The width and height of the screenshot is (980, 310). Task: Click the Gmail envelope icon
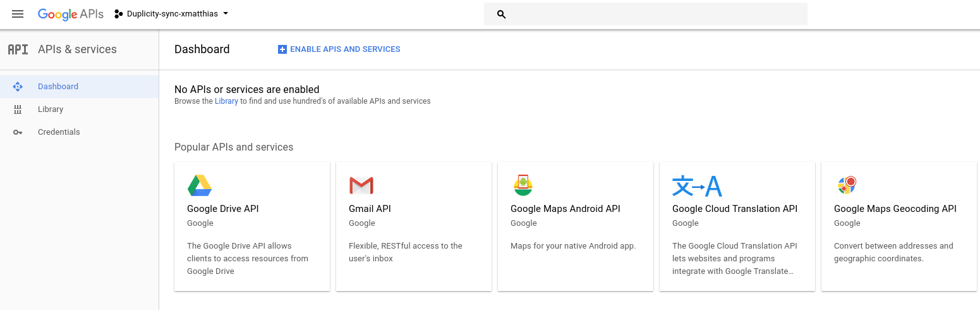click(x=361, y=185)
